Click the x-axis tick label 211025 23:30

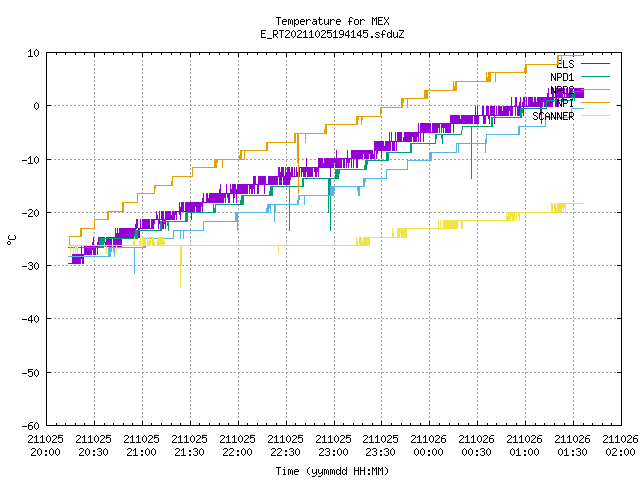tap(380, 445)
